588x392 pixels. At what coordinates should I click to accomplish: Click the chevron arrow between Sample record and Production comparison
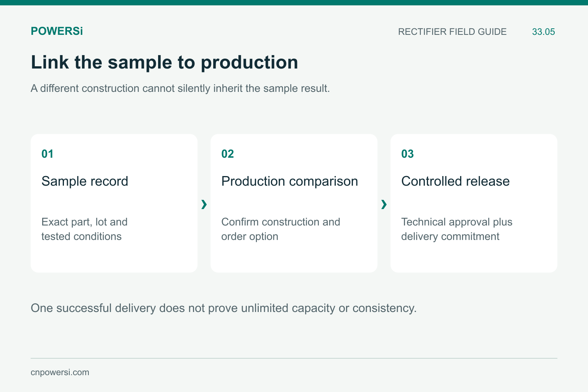coord(204,204)
